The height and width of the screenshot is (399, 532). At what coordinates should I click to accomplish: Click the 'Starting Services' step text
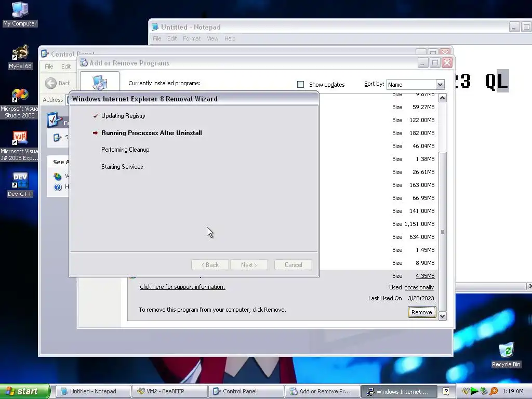coord(122,167)
